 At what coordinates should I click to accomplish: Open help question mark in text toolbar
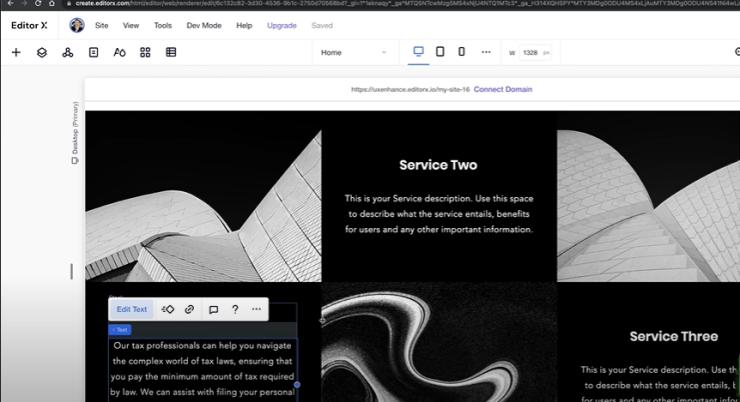(235, 310)
